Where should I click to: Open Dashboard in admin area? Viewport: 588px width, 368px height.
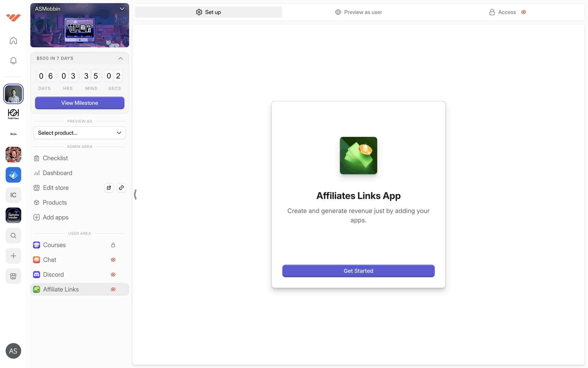80,173
